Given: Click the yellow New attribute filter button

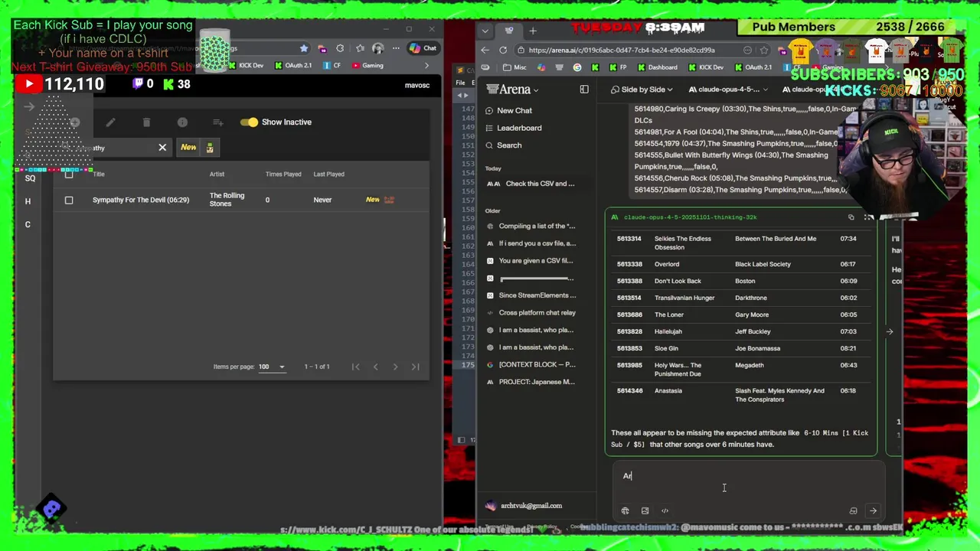Looking at the screenshot, I should (x=188, y=147).
